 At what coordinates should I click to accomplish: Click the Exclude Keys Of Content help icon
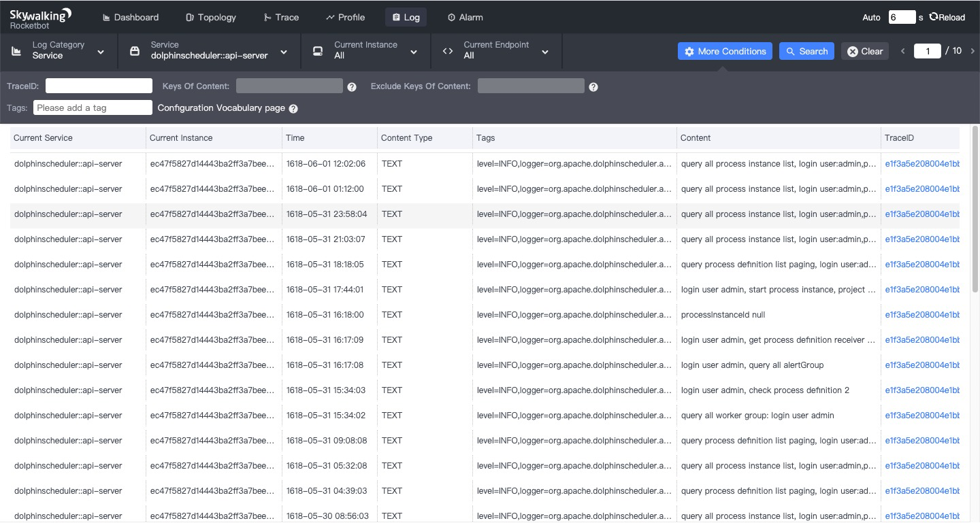593,87
